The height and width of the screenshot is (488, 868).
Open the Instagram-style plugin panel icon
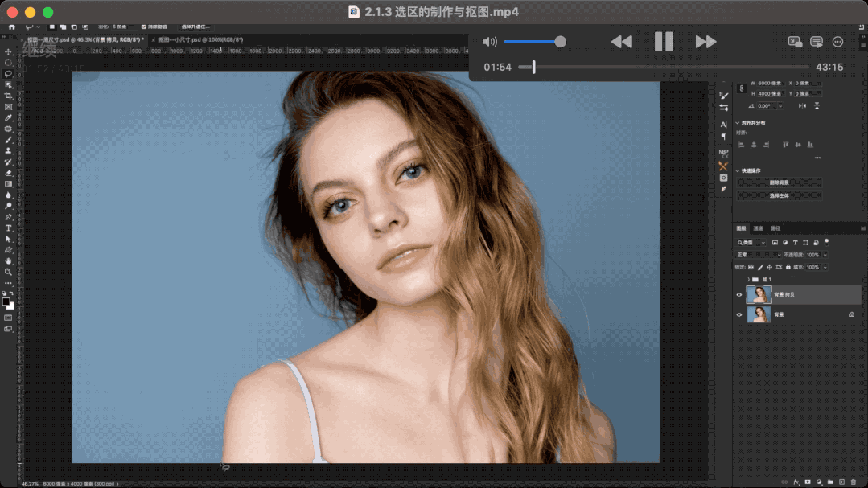723,178
